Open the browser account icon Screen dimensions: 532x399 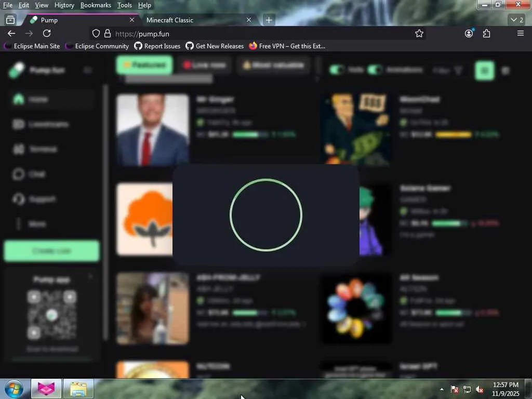click(469, 33)
